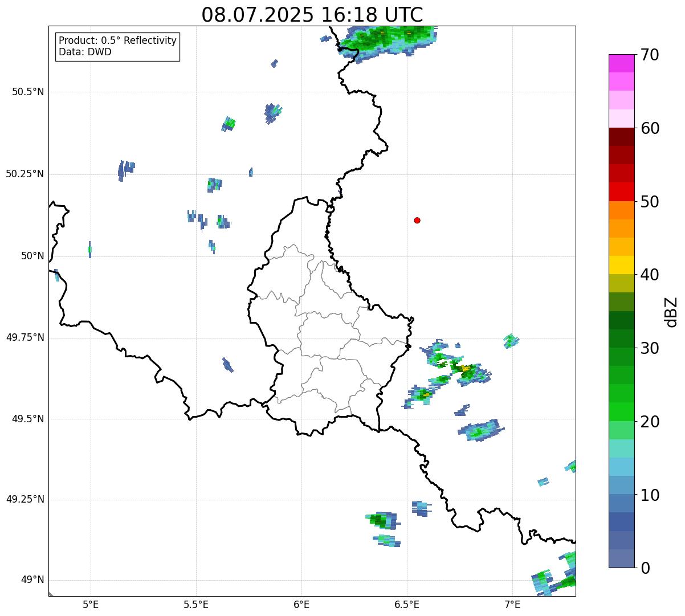Click the colorbar 20 tick label
The image size is (685, 616).
[650, 422]
